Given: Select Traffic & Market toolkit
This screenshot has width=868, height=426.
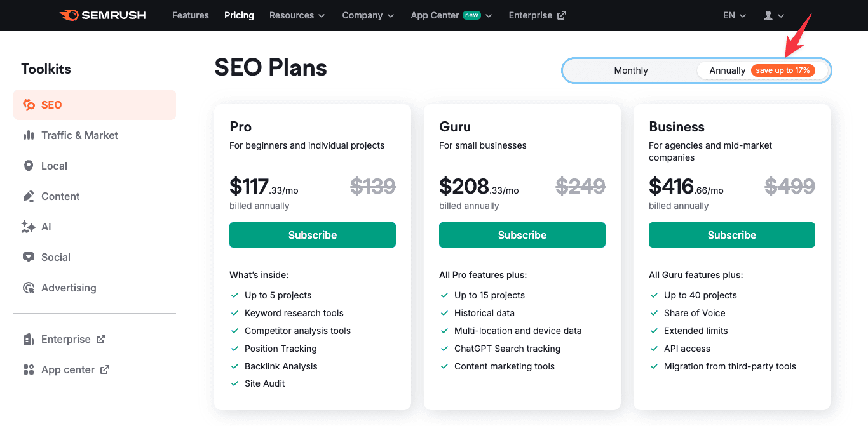Looking at the screenshot, I should 95,135.
